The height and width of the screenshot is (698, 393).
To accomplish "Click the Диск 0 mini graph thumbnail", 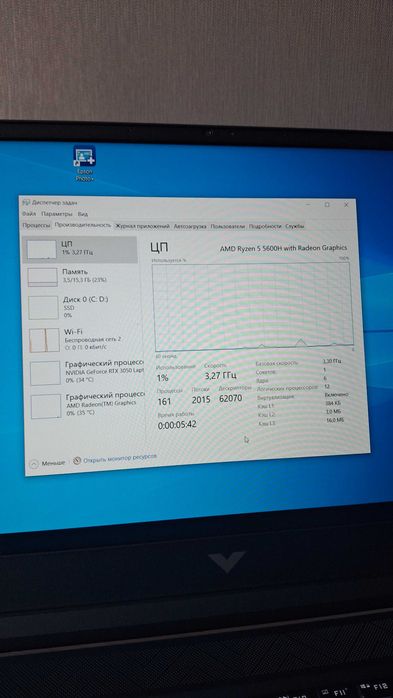I will pyautogui.click(x=44, y=308).
